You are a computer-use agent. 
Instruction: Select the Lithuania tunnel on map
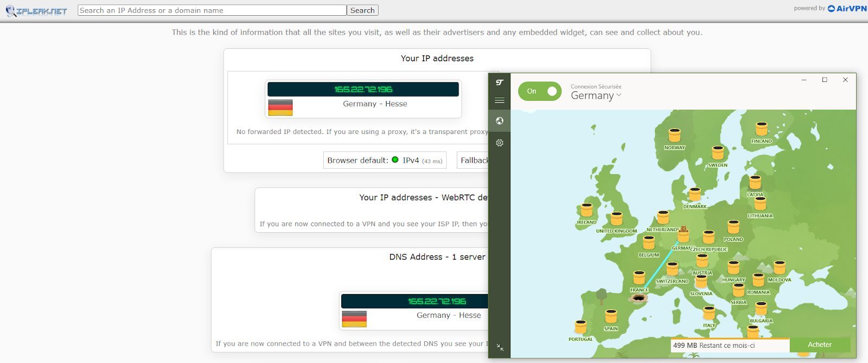point(760,203)
